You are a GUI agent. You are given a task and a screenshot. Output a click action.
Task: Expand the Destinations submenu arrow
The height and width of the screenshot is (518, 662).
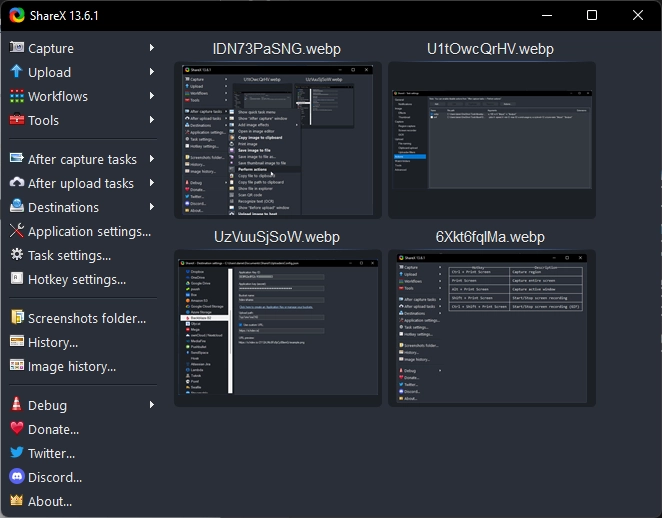pyautogui.click(x=152, y=207)
